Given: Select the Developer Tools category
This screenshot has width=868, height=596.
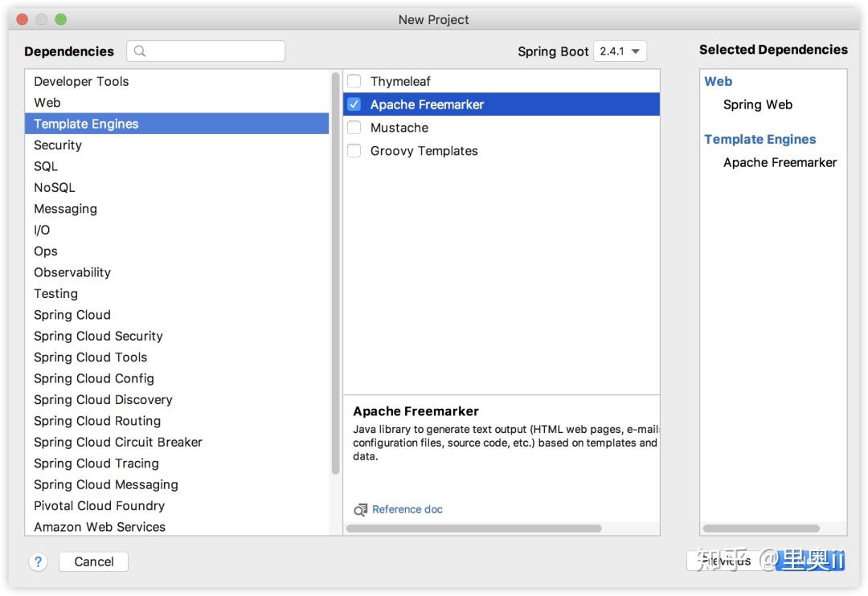Looking at the screenshot, I should pos(81,81).
